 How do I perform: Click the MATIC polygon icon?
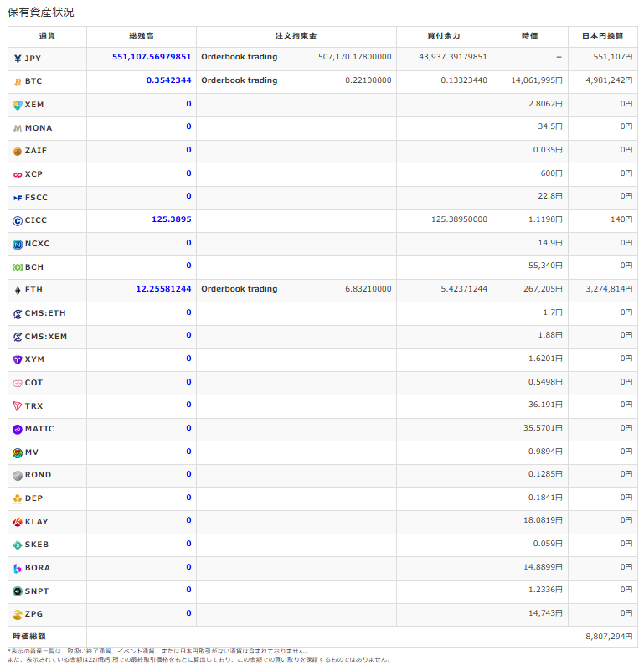coord(18,430)
